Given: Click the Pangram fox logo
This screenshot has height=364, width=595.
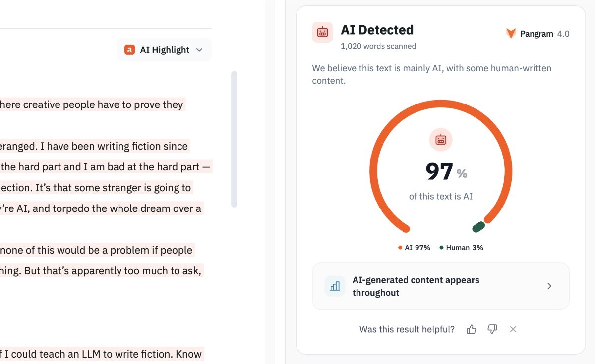Looking at the screenshot, I should click(511, 34).
